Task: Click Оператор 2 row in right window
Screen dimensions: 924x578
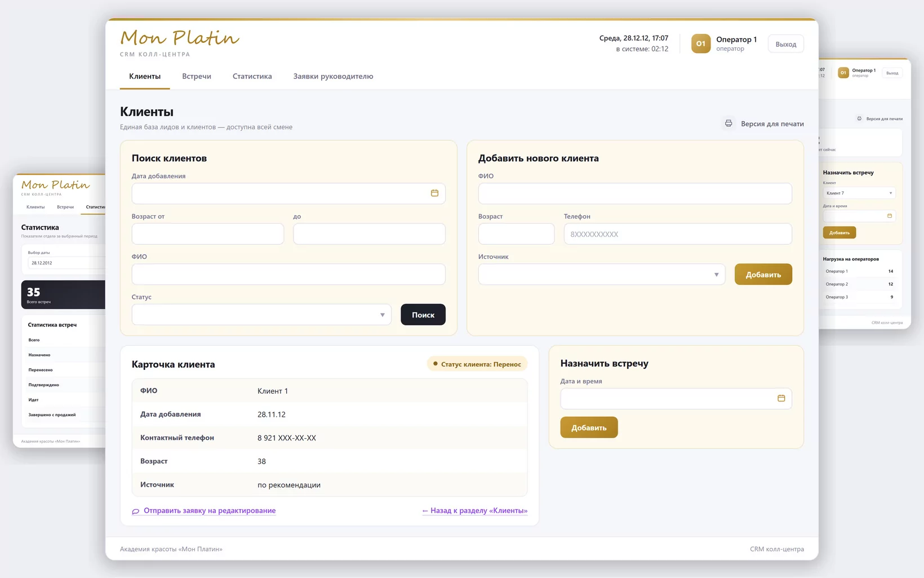Action: tap(859, 284)
